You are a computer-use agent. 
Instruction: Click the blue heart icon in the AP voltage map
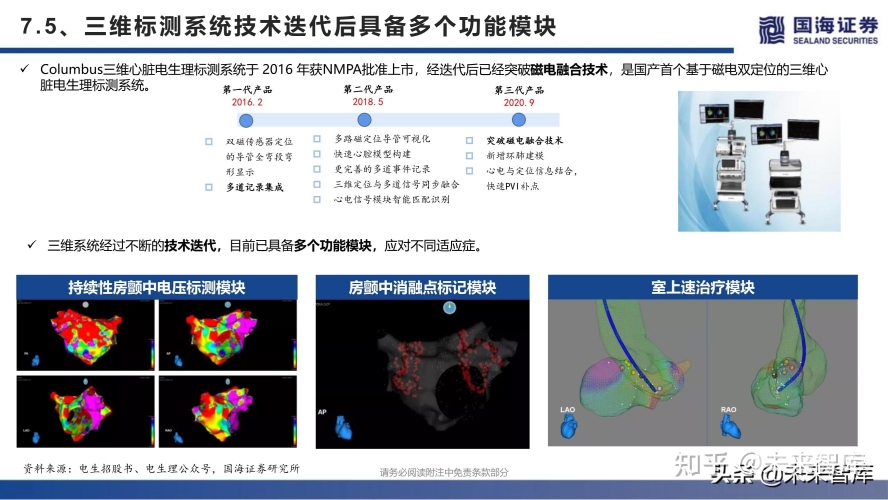(x=178, y=361)
